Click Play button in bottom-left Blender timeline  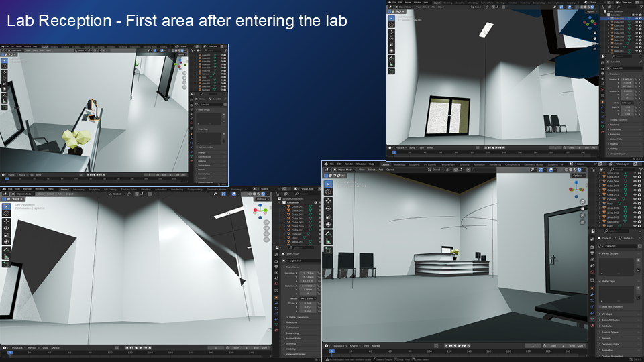(140, 348)
